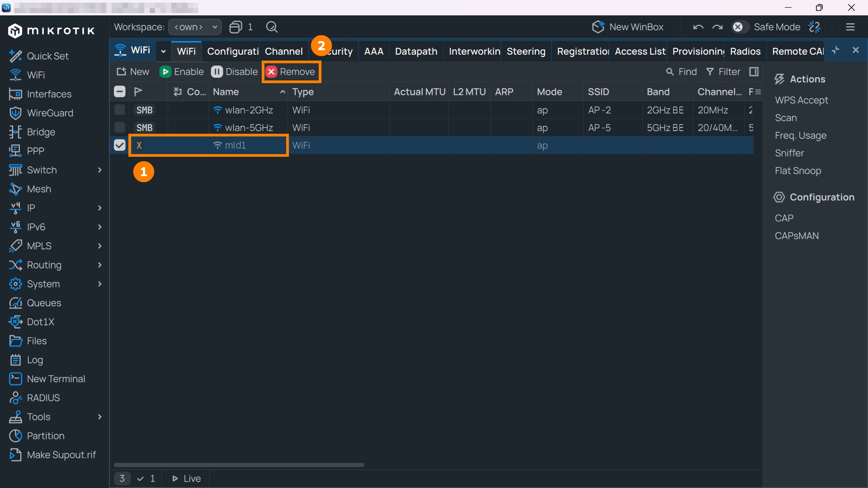Open the Workspace dropdown
Image resolution: width=868 pixels, height=488 pixels.
(x=195, y=27)
